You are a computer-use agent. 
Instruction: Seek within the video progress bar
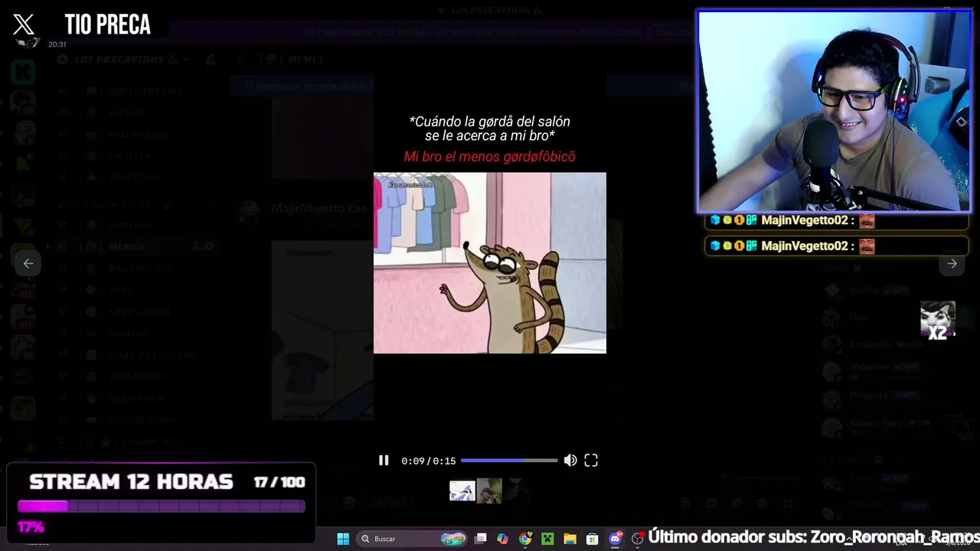[x=509, y=461]
